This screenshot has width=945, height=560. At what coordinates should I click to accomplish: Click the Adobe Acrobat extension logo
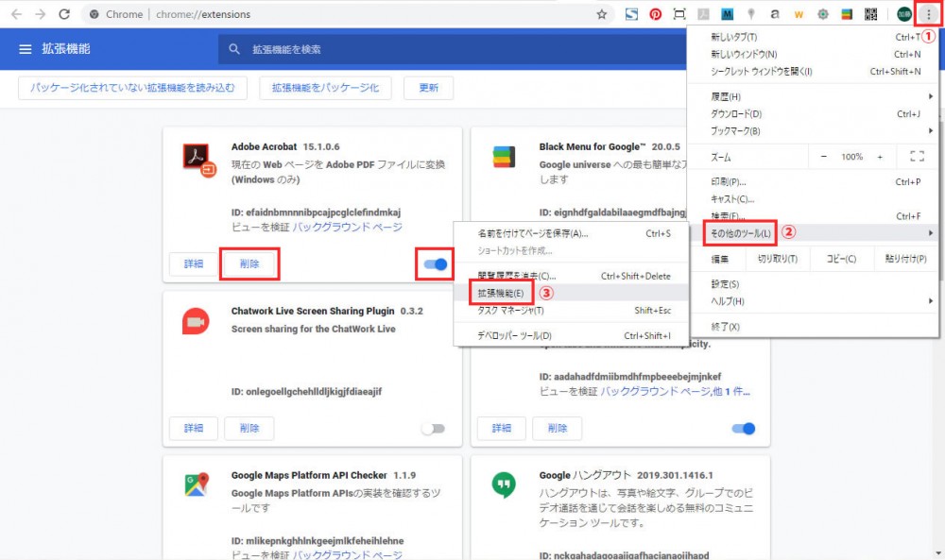(198, 161)
